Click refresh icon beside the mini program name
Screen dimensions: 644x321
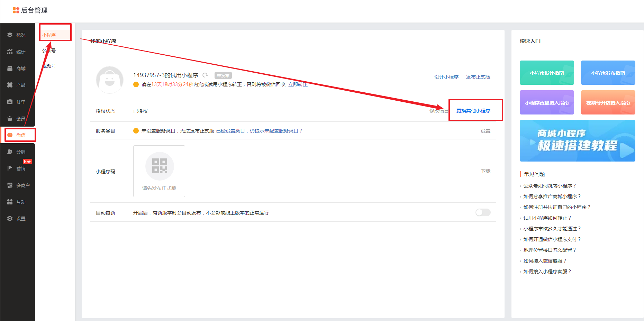point(205,75)
